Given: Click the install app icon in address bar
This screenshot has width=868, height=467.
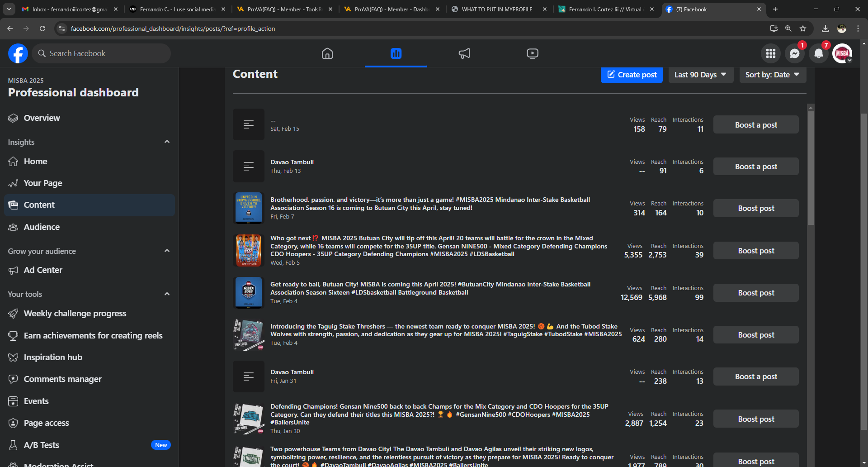Looking at the screenshot, I should [x=774, y=29].
